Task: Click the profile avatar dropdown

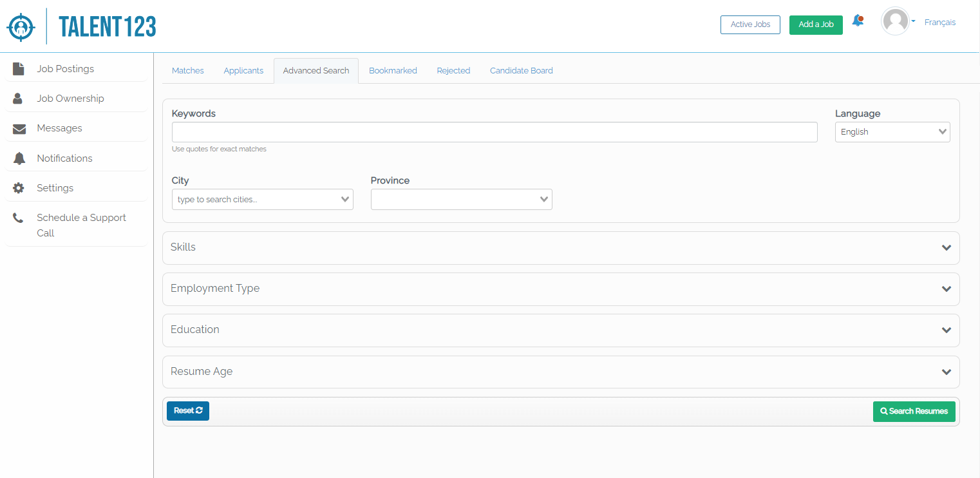Action: coord(896,21)
